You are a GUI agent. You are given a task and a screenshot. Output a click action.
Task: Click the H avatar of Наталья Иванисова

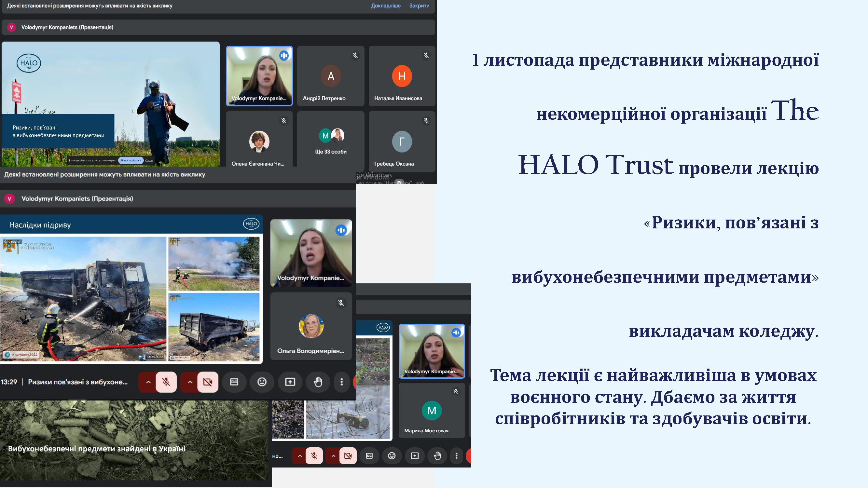pos(402,76)
